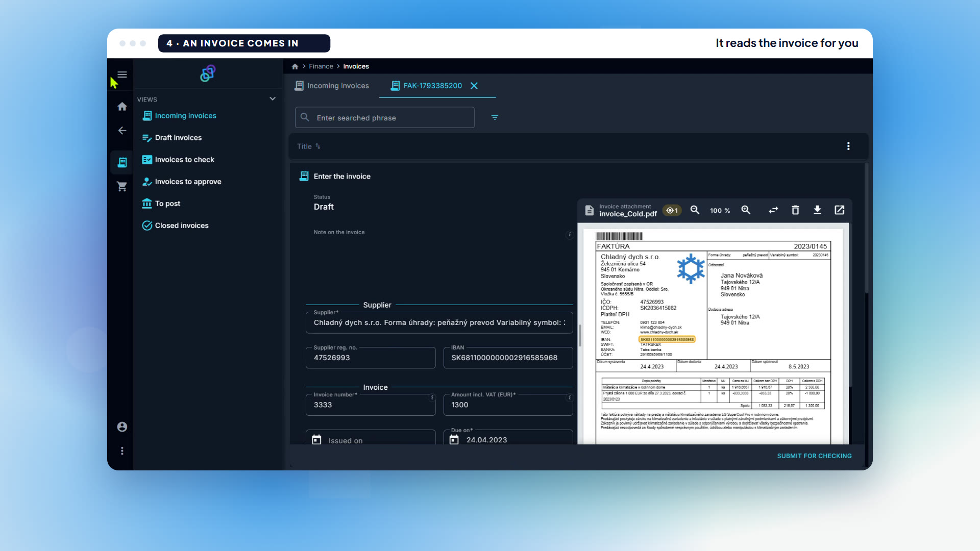Viewport: 980px width, 551px height.
Task: Switch to Incoming invoices tab
Action: coord(332,86)
